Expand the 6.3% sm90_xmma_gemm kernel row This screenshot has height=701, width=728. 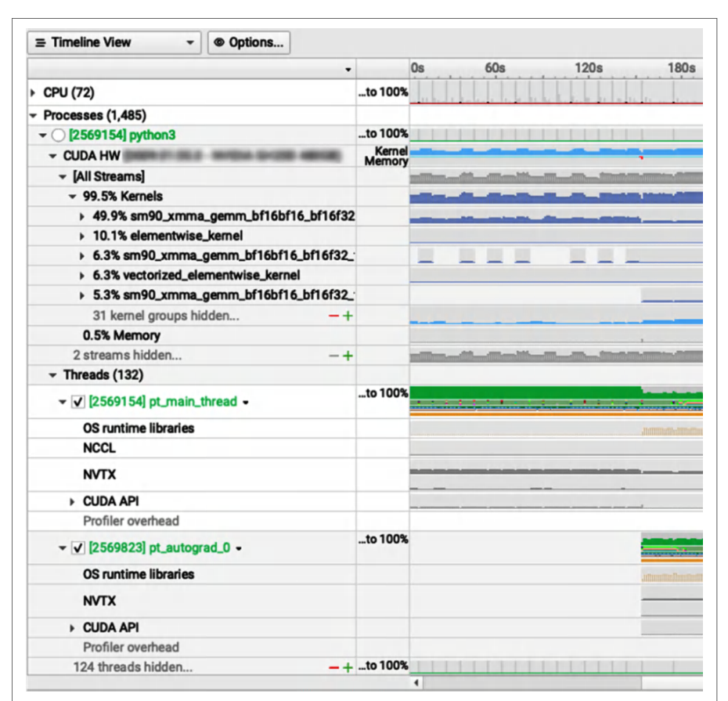(82, 256)
